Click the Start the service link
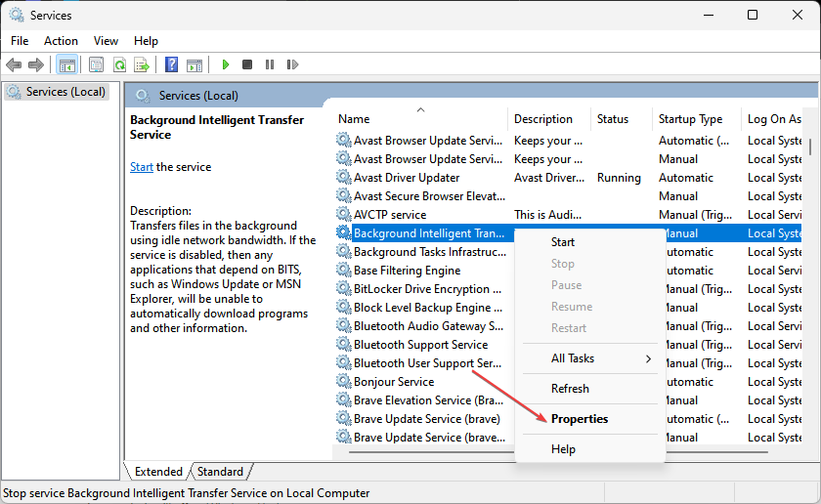 pos(142,167)
